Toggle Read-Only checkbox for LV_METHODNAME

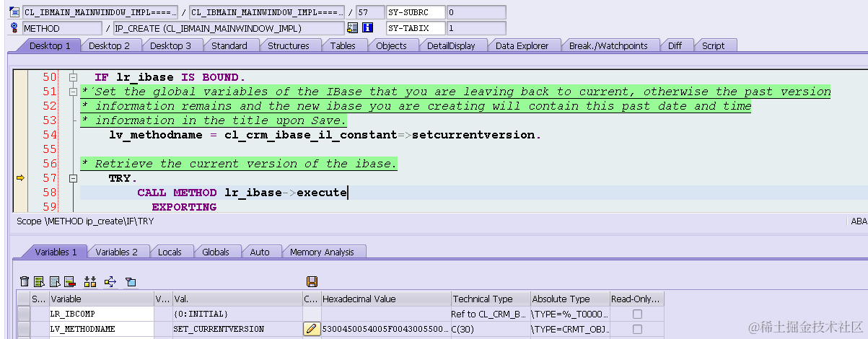636,329
